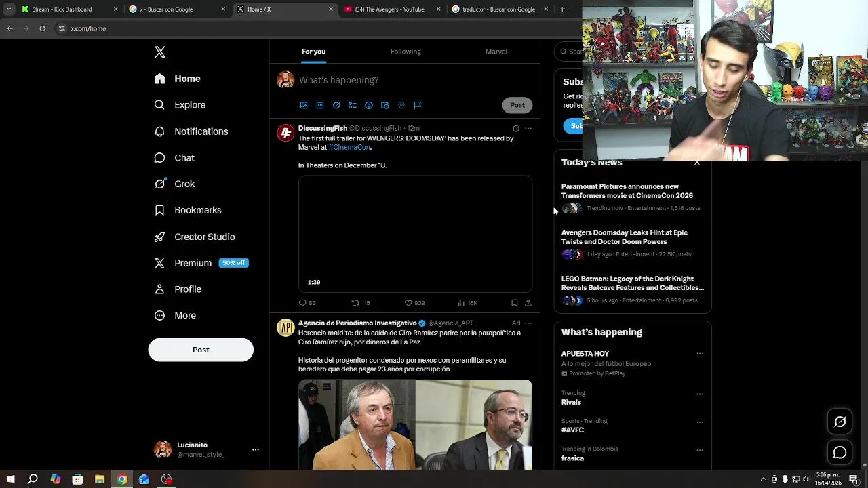Switch to the For you tab

coord(313,52)
